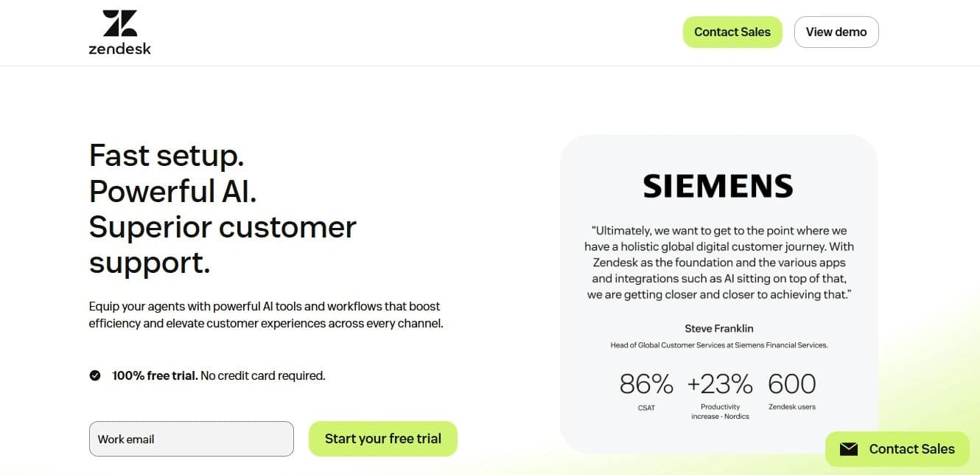Screen dimensions: 980x475
Task: Select the checkmark icon beside free trial text
Action: [x=95, y=375]
